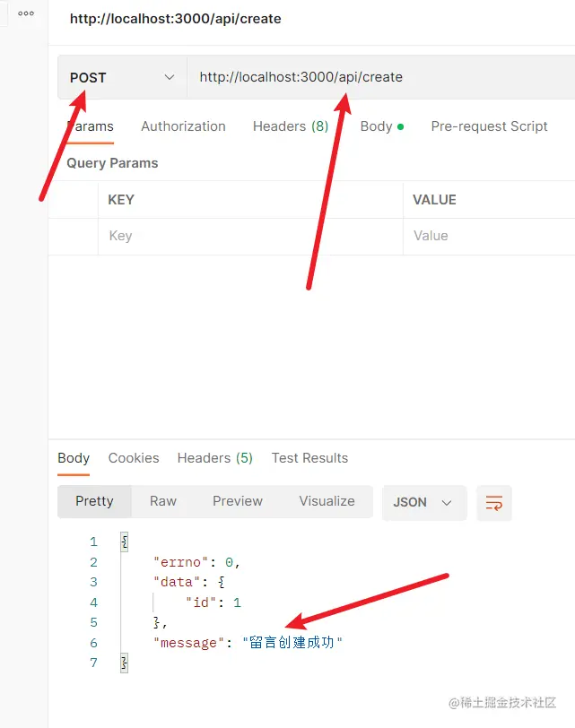
Task: Open the Test Results tab
Action: pos(309,458)
